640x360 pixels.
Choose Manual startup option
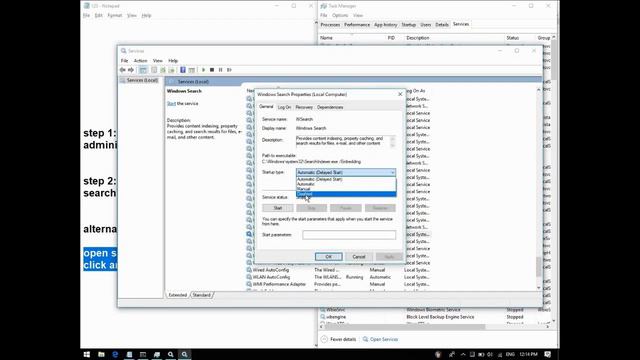[x=346, y=189]
